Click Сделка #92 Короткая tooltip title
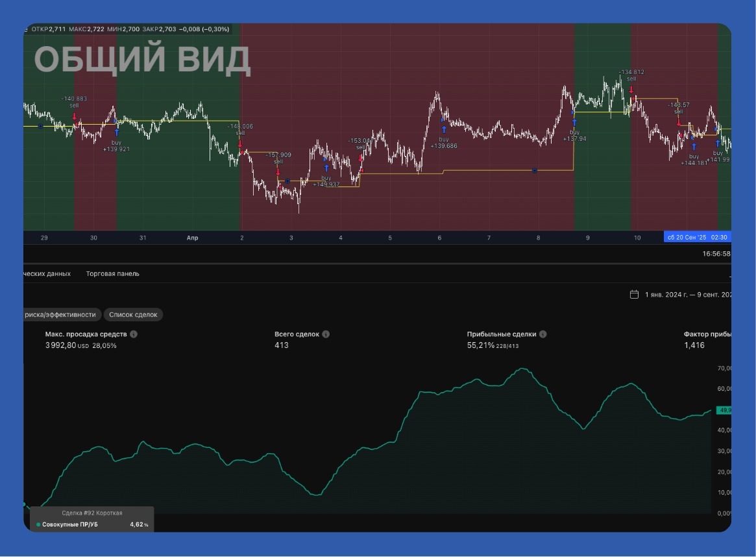 click(91, 513)
